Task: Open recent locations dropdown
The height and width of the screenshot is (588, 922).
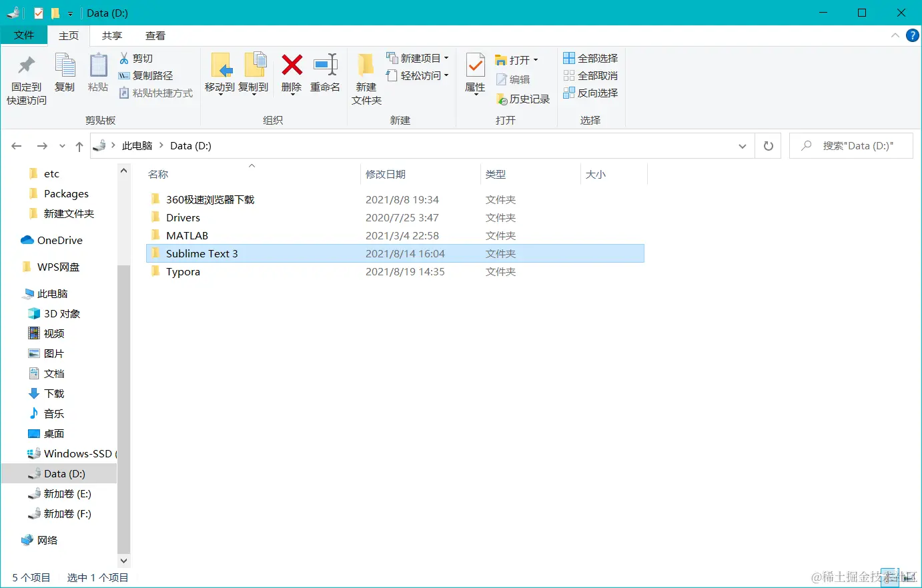Action: (62, 146)
